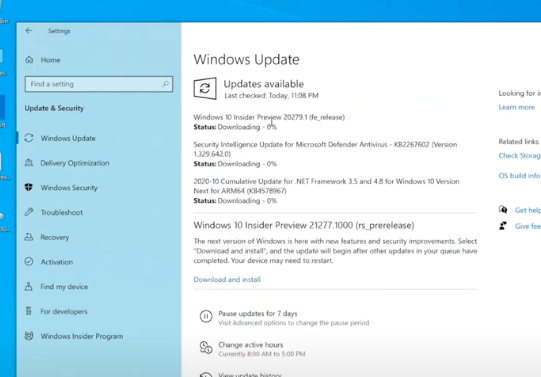Open Change active hours option
Screen dimensions: 541x377
pos(251,345)
